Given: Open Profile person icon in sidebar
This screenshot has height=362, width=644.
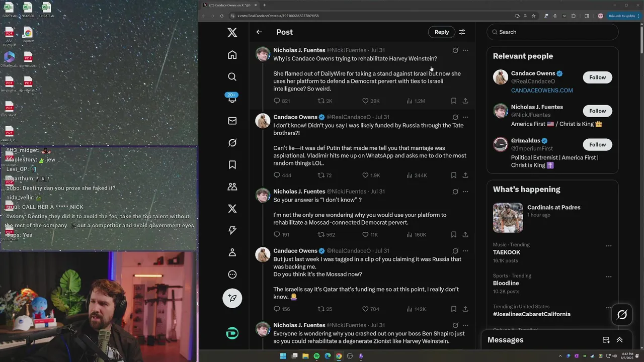Looking at the screenshot, I should point(232,252).
